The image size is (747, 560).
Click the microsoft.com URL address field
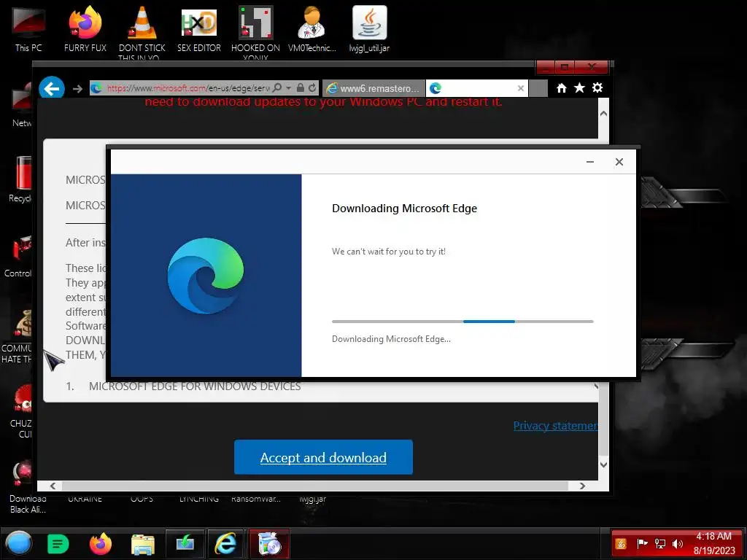pos(188,88)
